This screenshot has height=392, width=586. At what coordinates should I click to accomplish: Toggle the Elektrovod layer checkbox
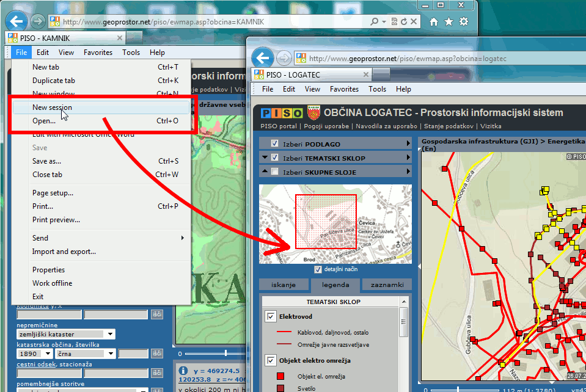pyautogui.click(x=271, y=317)
